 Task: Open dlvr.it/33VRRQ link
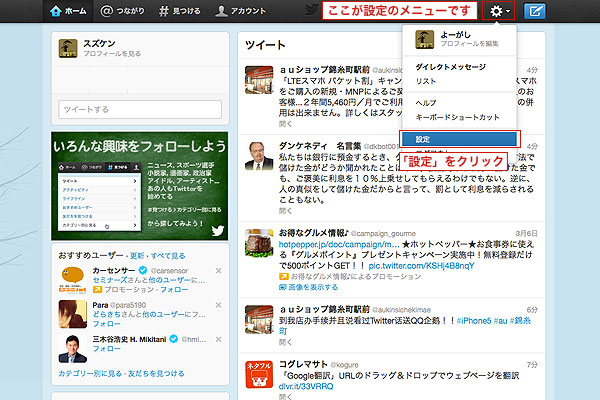point(306,386)
